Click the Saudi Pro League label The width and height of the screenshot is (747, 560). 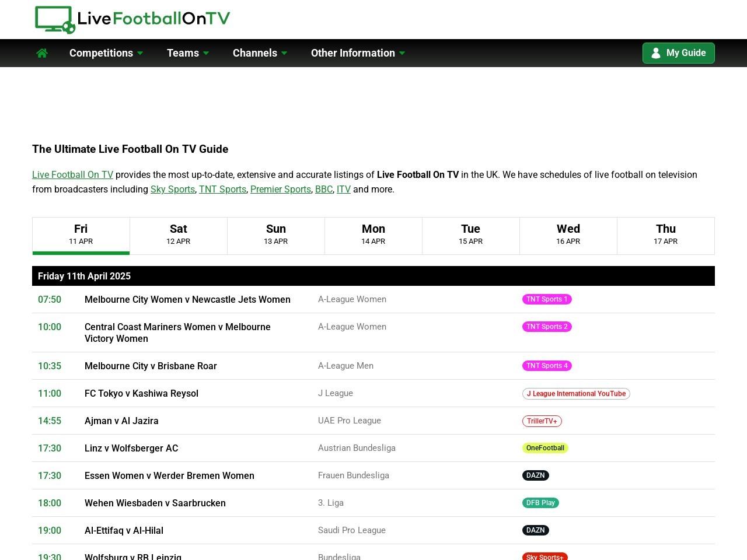[x=352, y=530]
